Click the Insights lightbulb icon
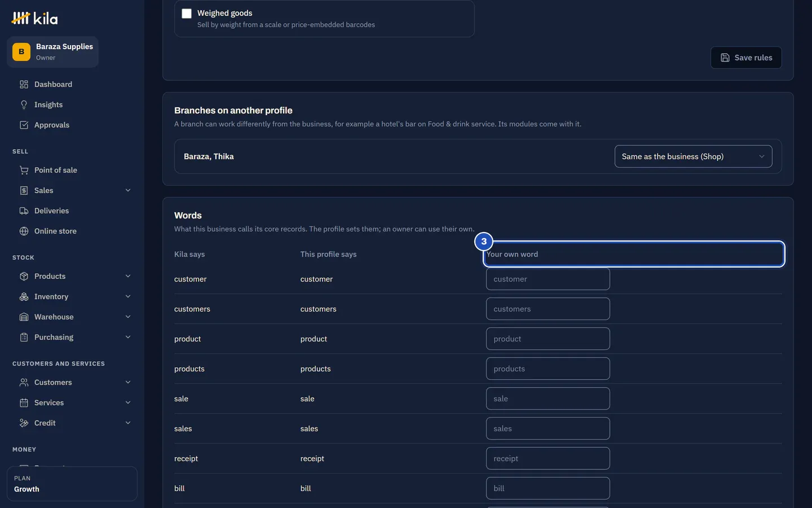The image size is (812, 508). 24,104
